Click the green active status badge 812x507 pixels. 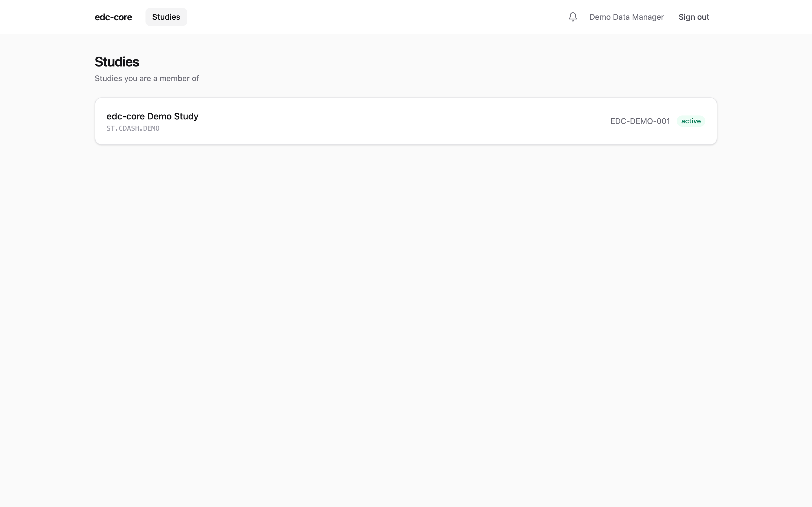(x=691, y=121)
